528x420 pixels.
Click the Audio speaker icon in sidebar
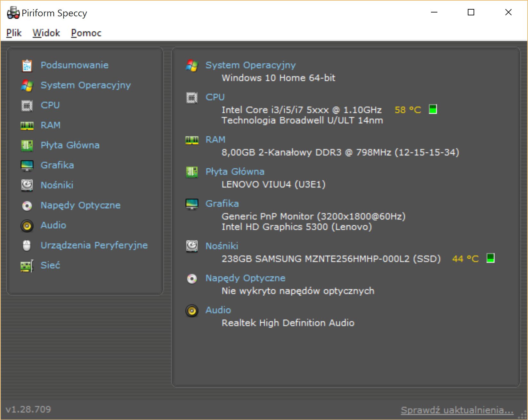(27, 226)
